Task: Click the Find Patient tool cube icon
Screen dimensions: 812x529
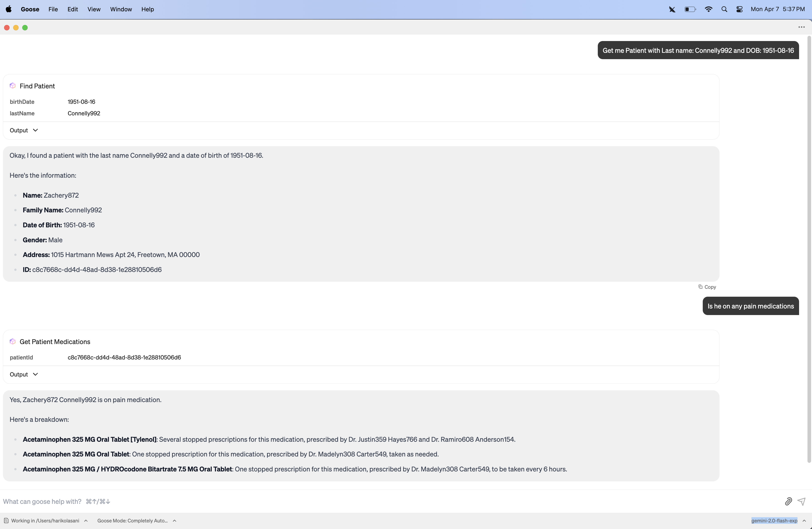Action: (13, 86)
